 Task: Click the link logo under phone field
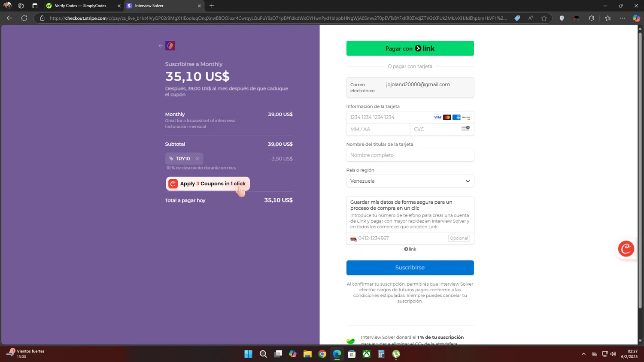pos(410,249)
